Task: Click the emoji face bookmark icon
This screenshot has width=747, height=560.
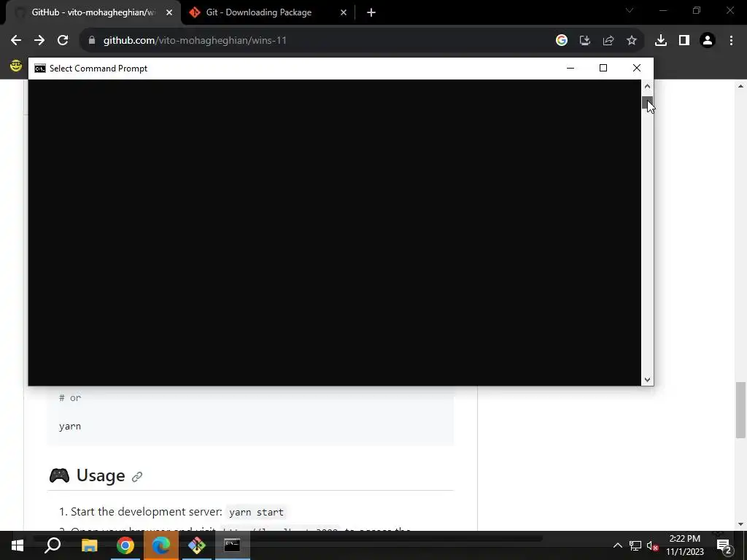Action: click(16, 66)
